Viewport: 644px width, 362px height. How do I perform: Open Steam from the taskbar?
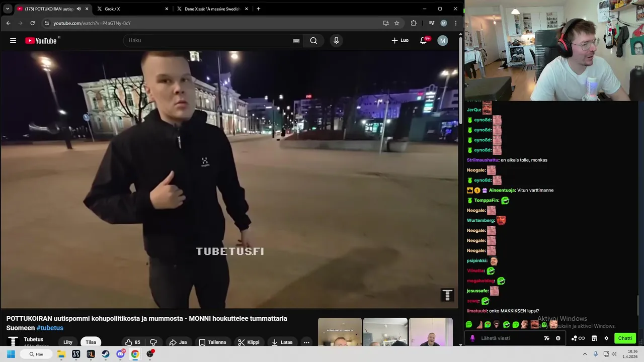[x=105, y=354]
